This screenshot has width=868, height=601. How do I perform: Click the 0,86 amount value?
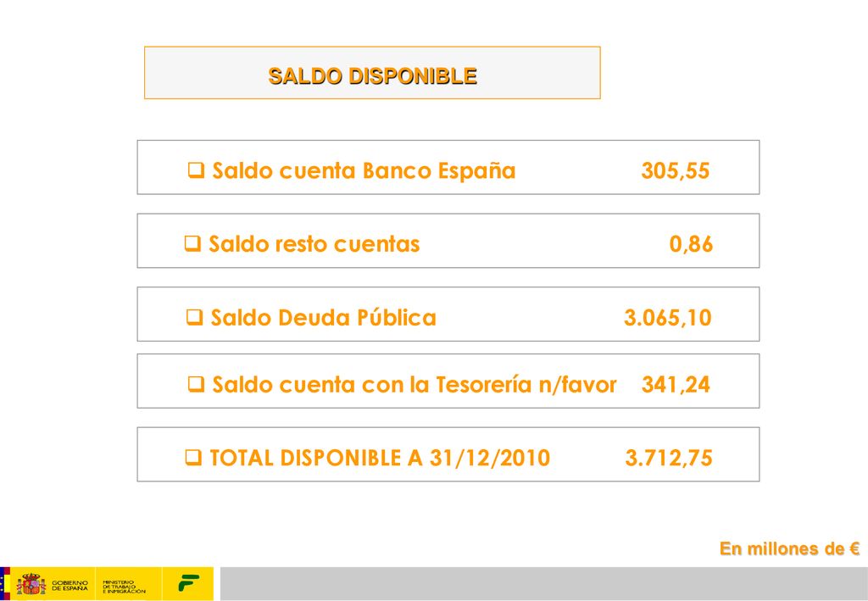(691, 244)
